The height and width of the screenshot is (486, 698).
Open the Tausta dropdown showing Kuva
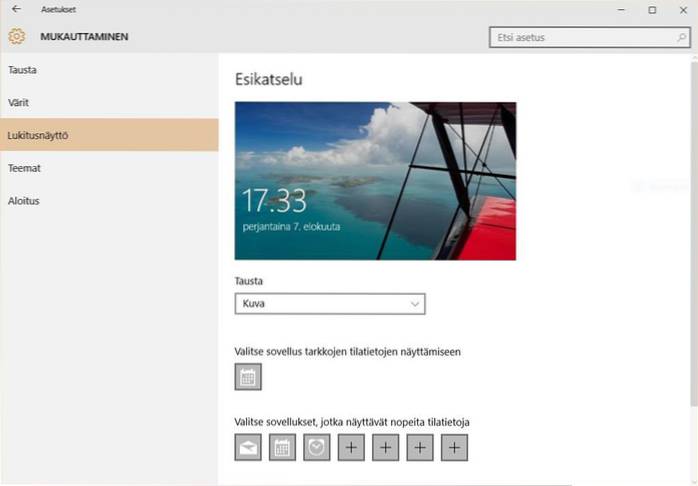pyautogui.click(x=330, y=304)
